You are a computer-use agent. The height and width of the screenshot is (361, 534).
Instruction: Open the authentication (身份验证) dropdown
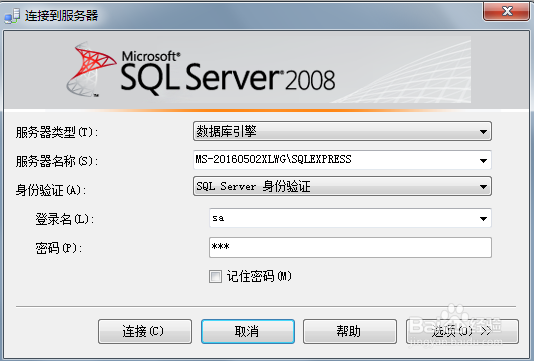coord(342,186)
